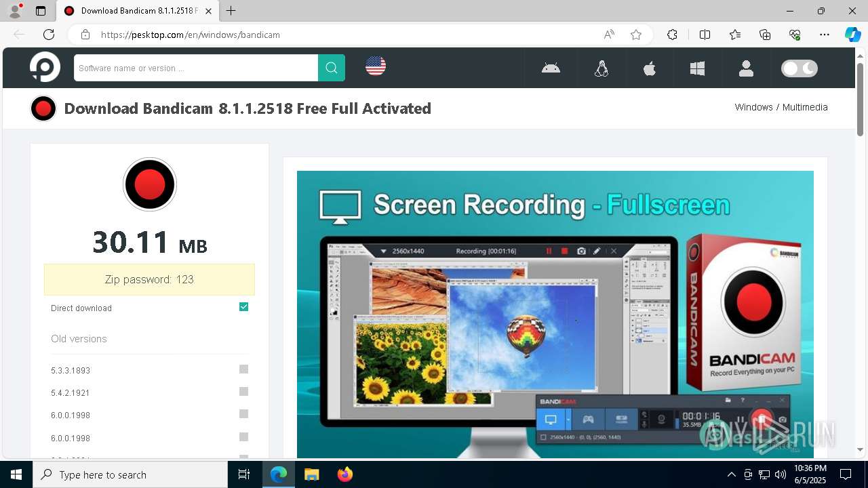Open the Windows breadcrumb link
Viewport: 868px width, 488px height.
click(753, 107)
